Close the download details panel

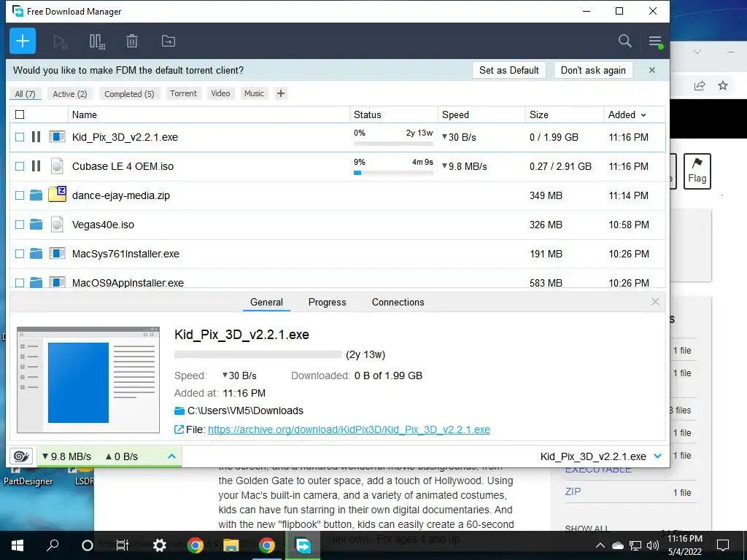(655, 302)
